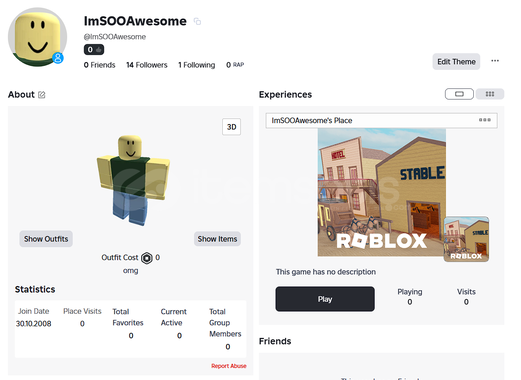
Task: View the 1 Following list
Action: pos(197,65)
